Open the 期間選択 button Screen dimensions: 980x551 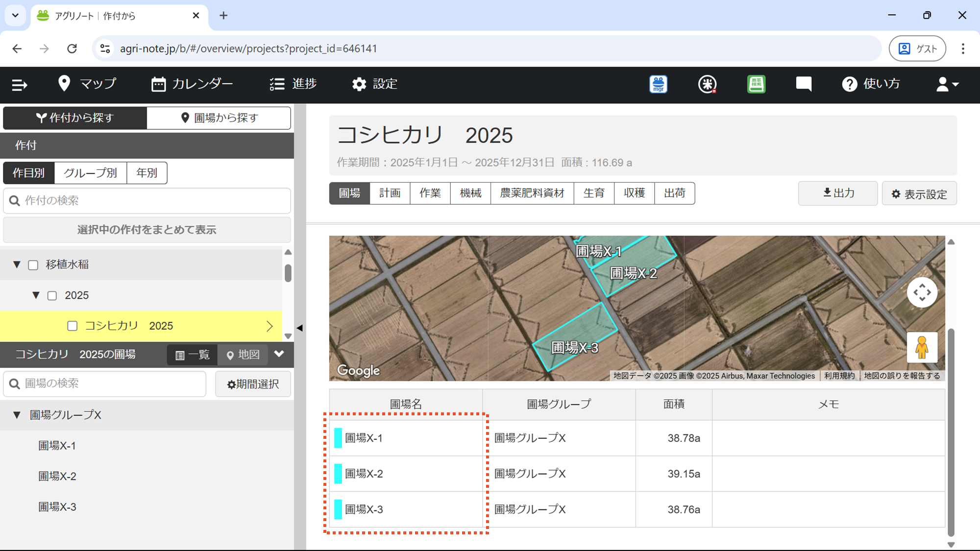pyautogui.click(x=253, y=384)
